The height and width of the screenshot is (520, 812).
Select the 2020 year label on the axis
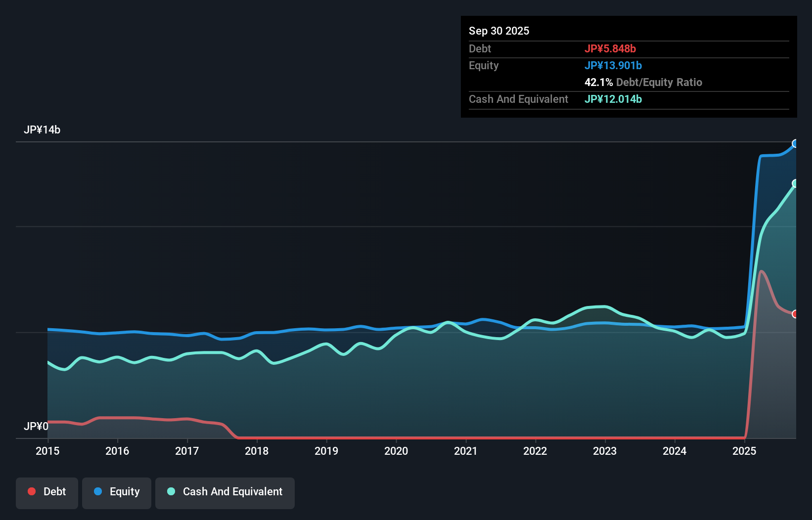(396, 451)
